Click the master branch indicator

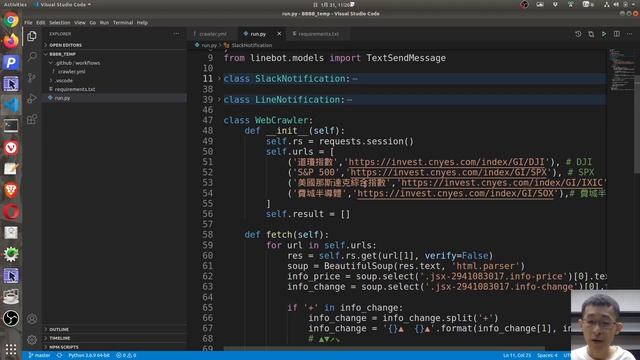pyautogui.click(x=39, y=356)
